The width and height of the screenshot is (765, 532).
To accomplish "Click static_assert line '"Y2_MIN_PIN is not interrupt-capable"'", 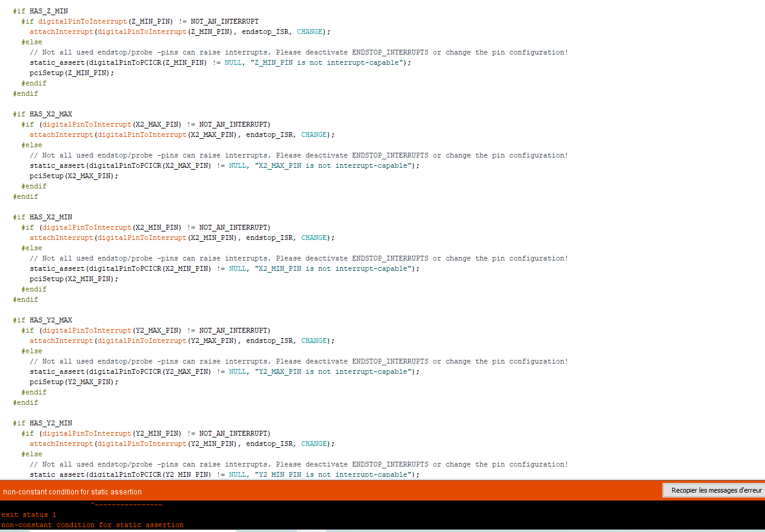I will 224,474.
